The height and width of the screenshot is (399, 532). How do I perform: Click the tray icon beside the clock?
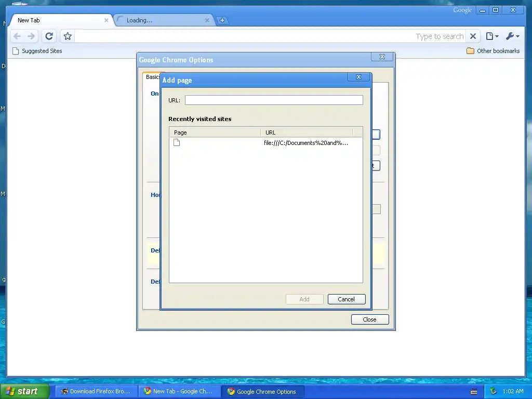pos(494,391)
